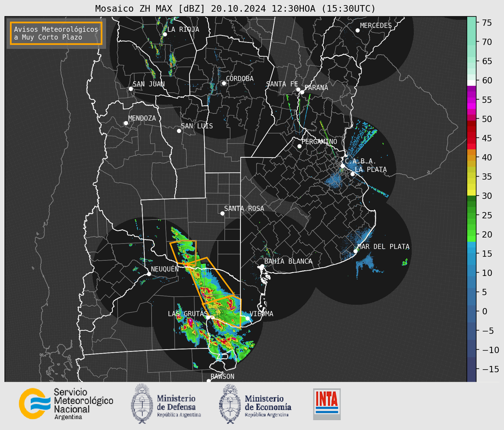Click the MAR DEL PLATA city marker dot

coord(356,251)
